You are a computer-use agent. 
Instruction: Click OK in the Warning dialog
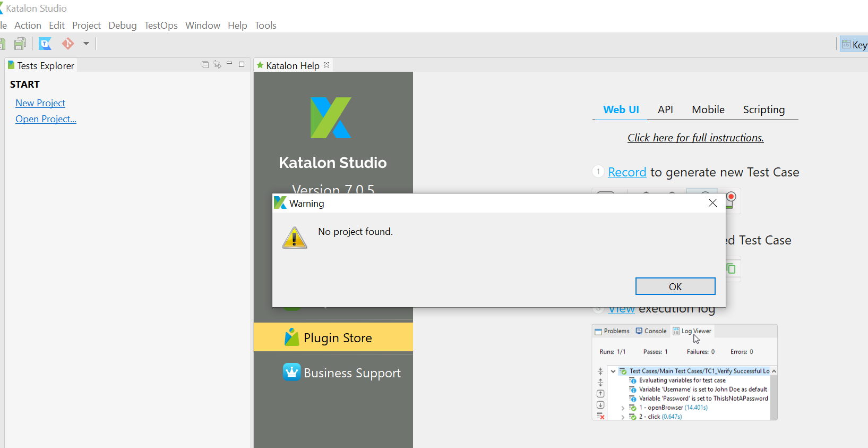coord(675,286)
